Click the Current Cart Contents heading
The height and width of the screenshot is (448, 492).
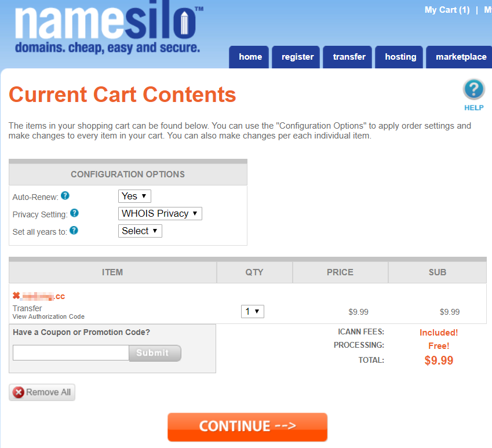pos(122,94)
